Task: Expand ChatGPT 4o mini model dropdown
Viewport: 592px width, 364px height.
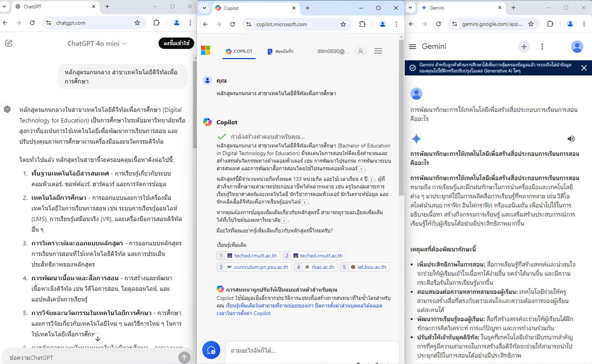Action: pyautogui.click(x=97, y=44)
